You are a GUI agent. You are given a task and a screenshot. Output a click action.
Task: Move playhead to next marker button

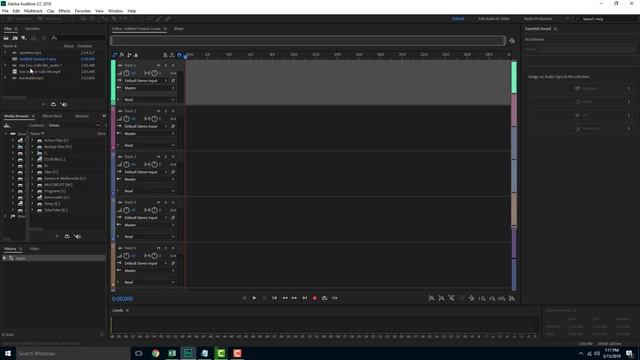coord(304,298)
